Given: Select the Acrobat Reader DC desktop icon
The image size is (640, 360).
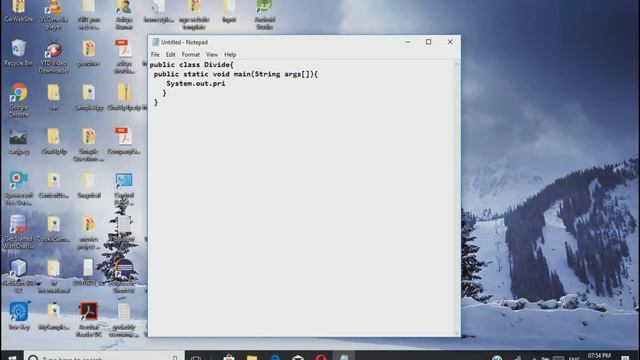Looking at the screenshot, I should [x=89, y=319].
